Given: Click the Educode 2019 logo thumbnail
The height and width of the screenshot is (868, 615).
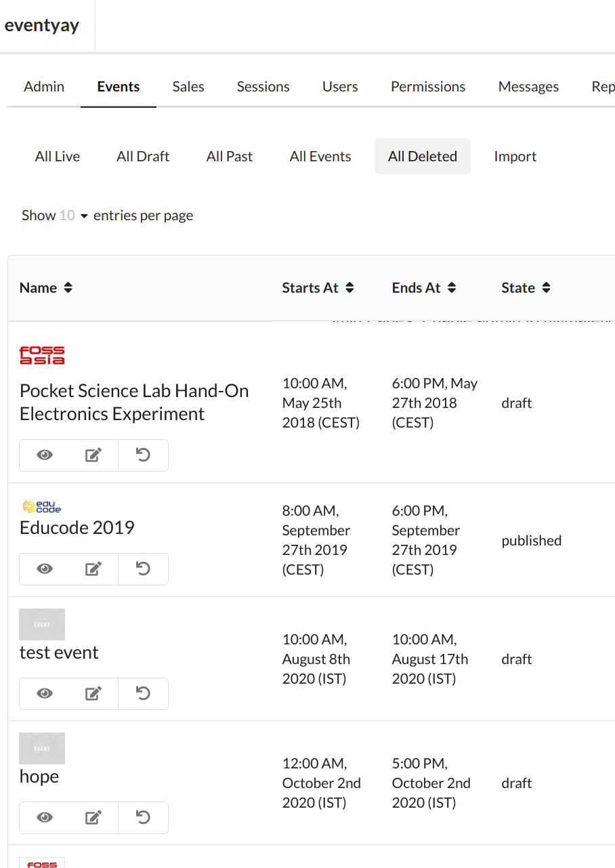Looking at the screenshot, I should click(42, 506).
